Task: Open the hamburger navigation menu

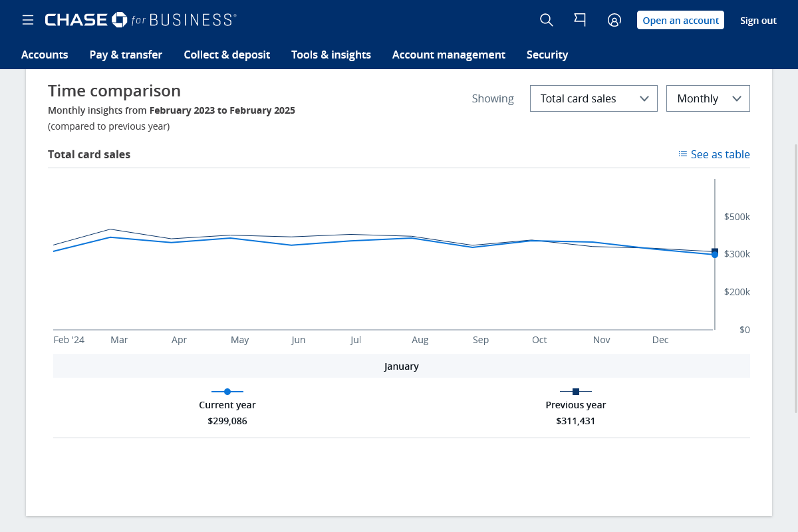Action: (27, 20)
